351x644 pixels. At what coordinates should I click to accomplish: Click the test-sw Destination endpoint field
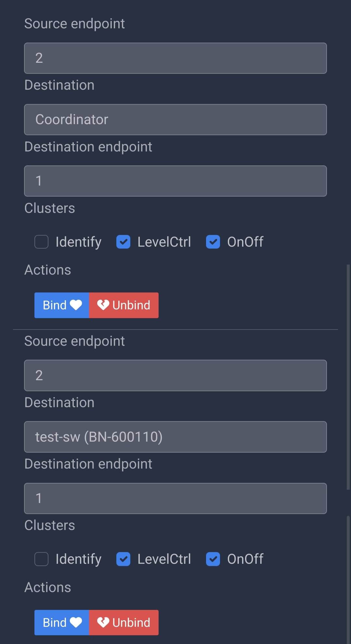[175, 498]
